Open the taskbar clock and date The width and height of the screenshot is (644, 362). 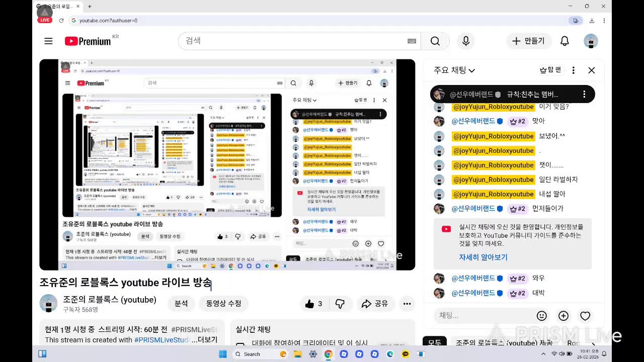tap(588, 354)
